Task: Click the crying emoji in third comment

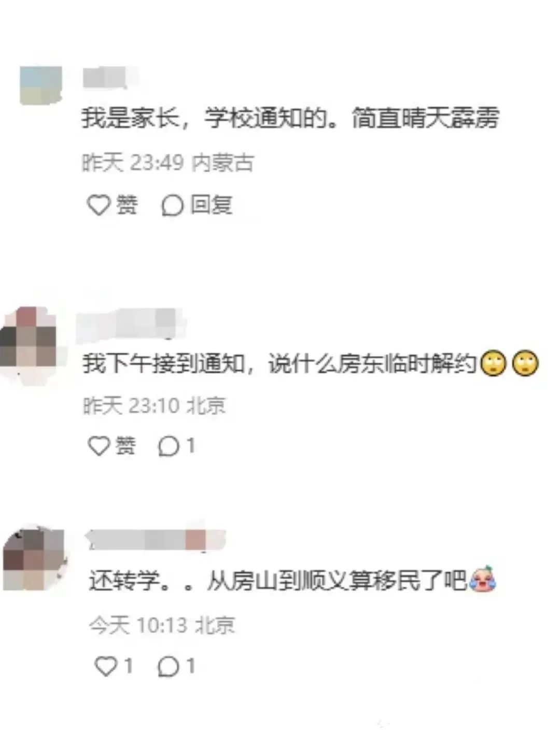Action: coord(482,580)
